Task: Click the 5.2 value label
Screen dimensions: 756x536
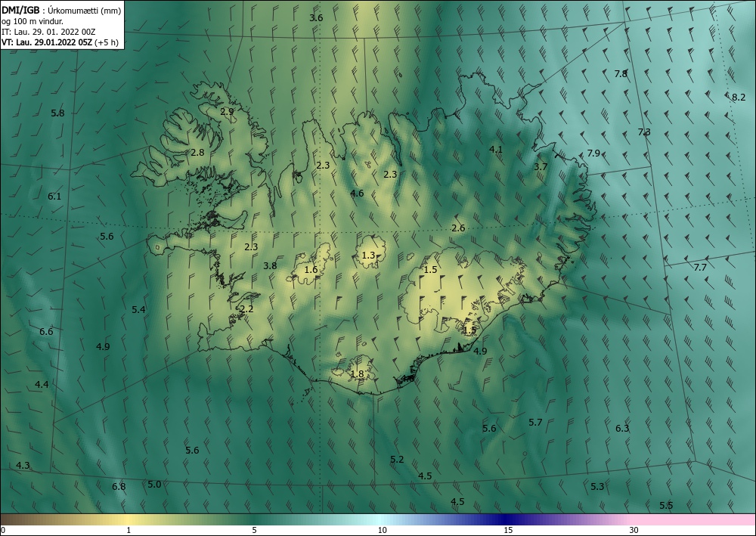Action: click(397, 460)
